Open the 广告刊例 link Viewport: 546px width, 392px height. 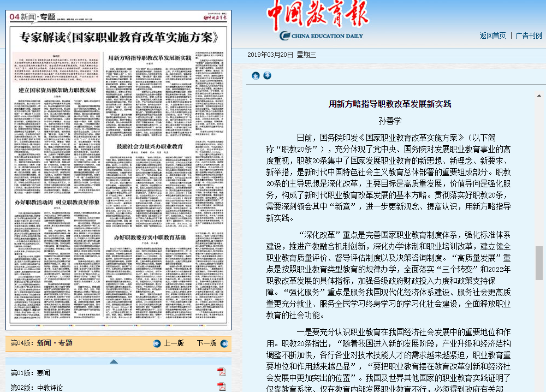(529, 35)
